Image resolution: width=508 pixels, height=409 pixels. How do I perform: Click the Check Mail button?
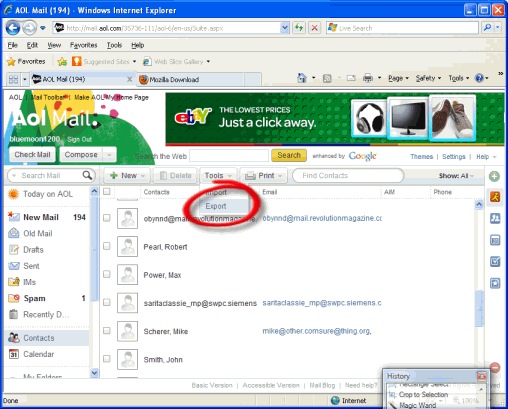pos(32,155)
